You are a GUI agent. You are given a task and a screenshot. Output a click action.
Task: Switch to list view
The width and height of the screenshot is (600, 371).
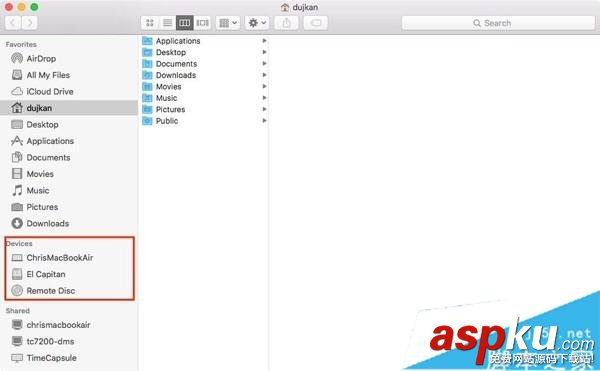coord(167,23)
